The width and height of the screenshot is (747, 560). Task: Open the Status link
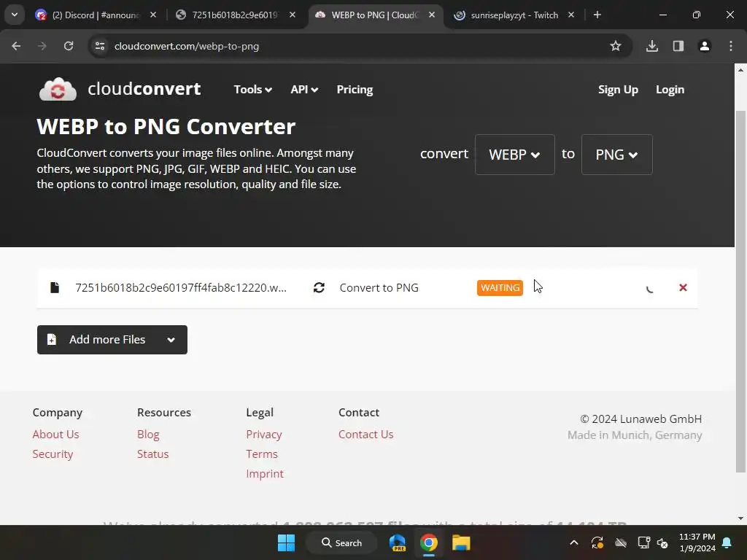pyautogui.click(x=153, y=454)
